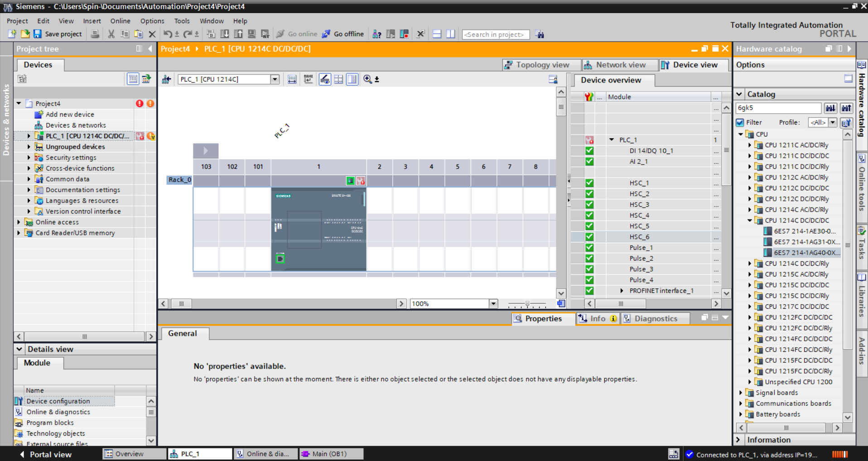
Task: Open the Online menu
Action: [x=120, y=21]
